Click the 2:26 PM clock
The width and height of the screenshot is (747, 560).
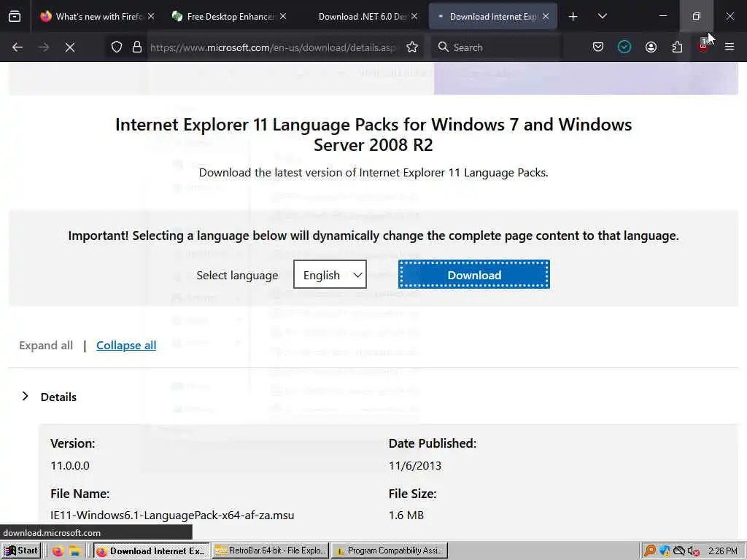click(723, 551)
